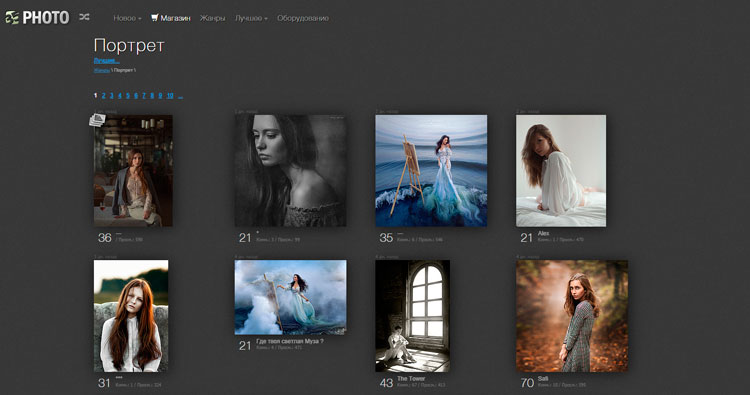Go to pagination page 10
Screen dimensions: 750x395
170,96
